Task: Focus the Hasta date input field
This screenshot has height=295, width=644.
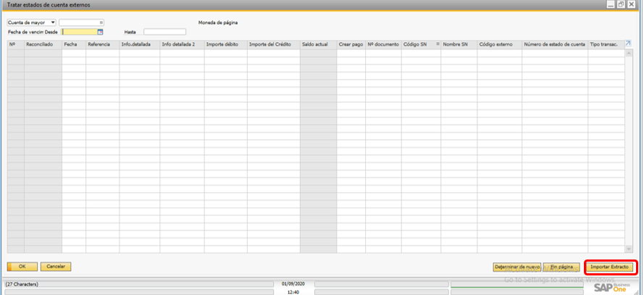Action: [164, 32]
